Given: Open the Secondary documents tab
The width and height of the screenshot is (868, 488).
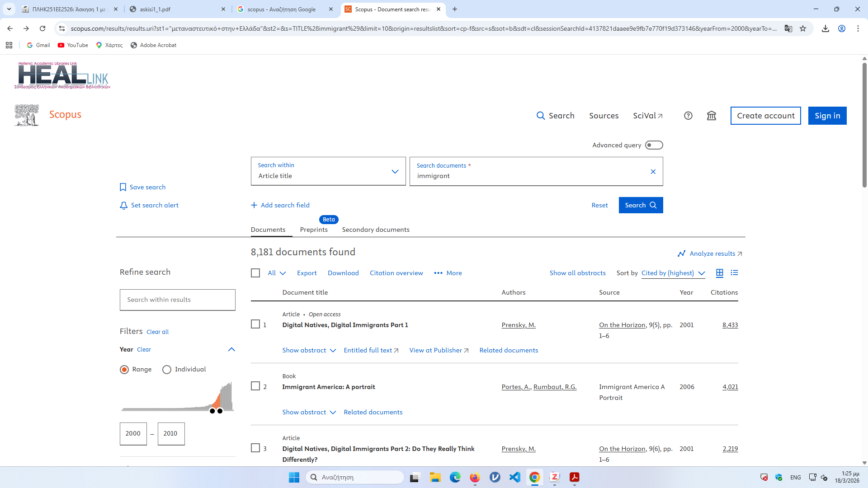Looking at the screenshot, I should (x=375, y=230).
